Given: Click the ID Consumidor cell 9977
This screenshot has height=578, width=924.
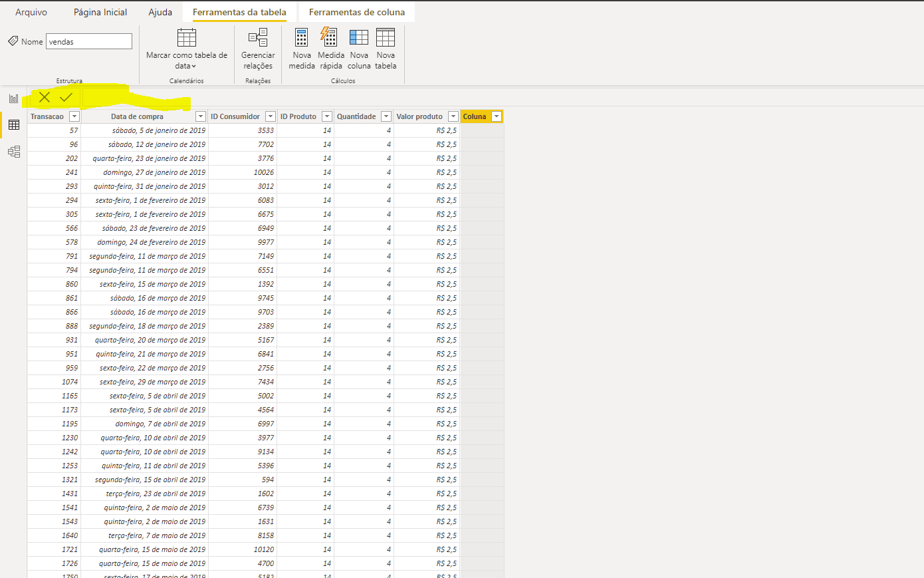Looking at the screenshot, I should [x=243, y=242].
